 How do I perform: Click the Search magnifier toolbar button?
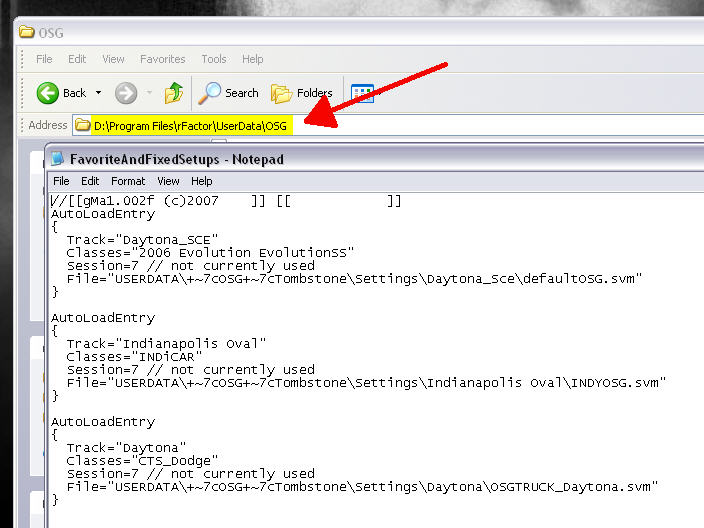click(229, 93)
